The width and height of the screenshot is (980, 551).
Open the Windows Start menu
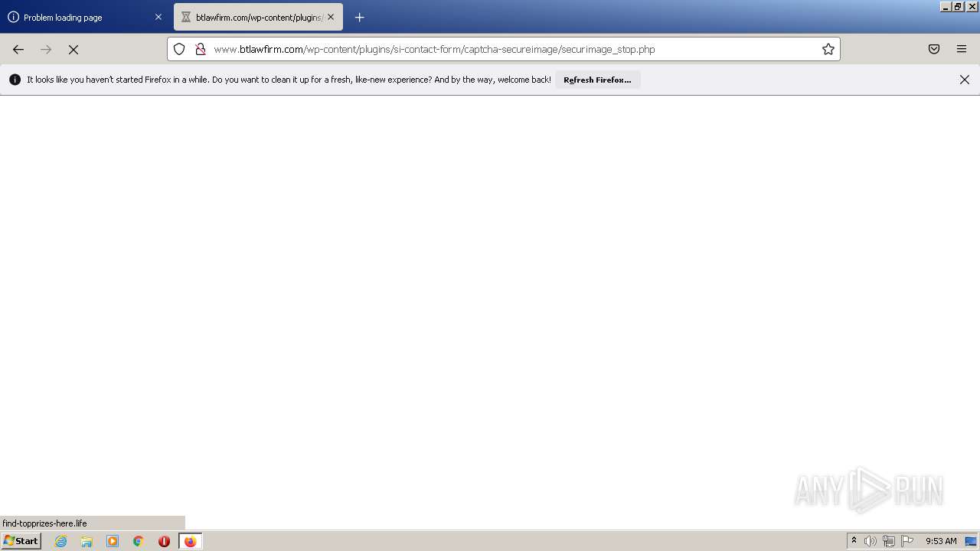[21, 541]
